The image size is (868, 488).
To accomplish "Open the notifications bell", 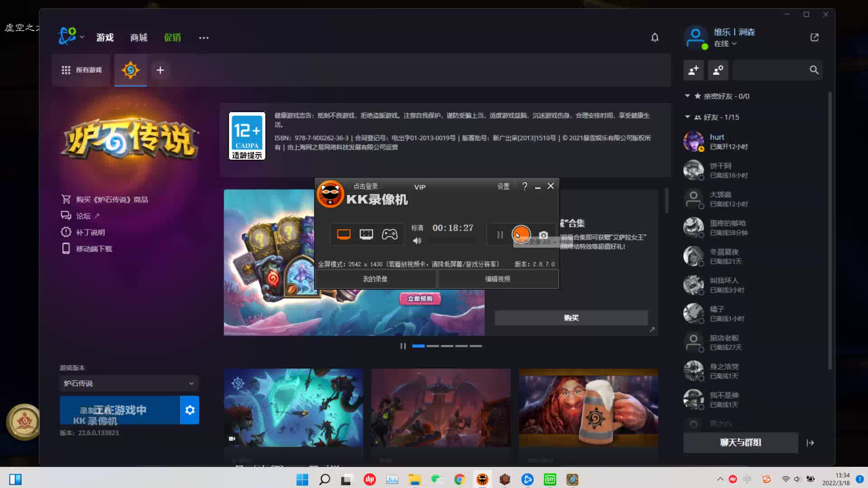I will click(x=655, y=38).
